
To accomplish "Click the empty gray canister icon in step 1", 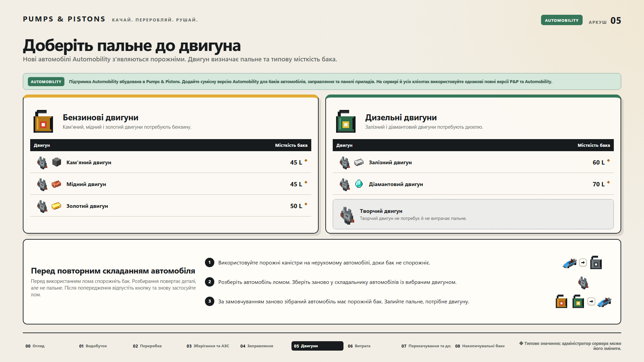I will pos(596,262).
